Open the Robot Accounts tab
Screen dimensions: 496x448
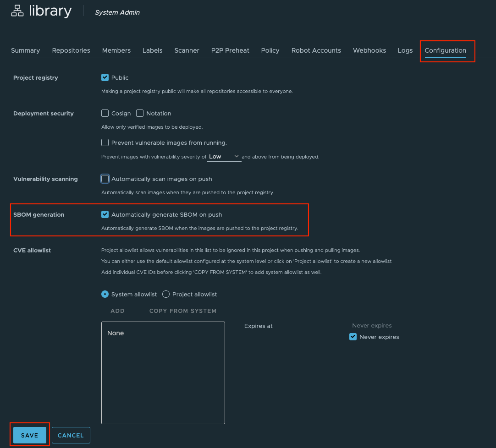coord(316,50)
